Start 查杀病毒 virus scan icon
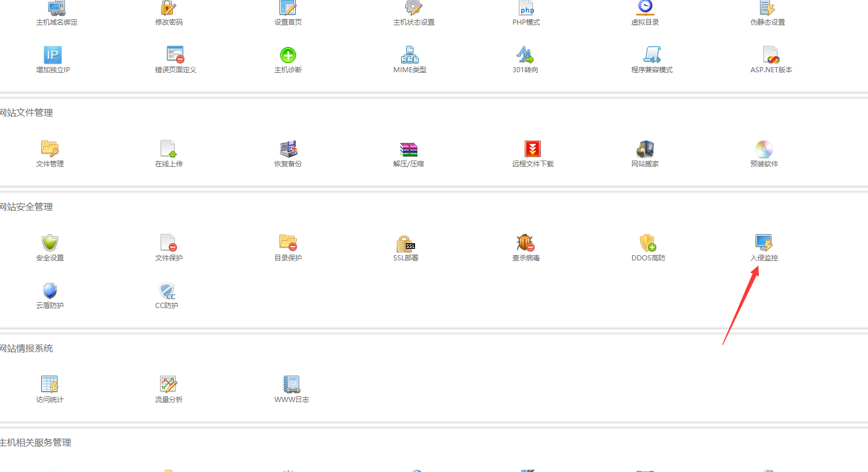 point(525,243)
